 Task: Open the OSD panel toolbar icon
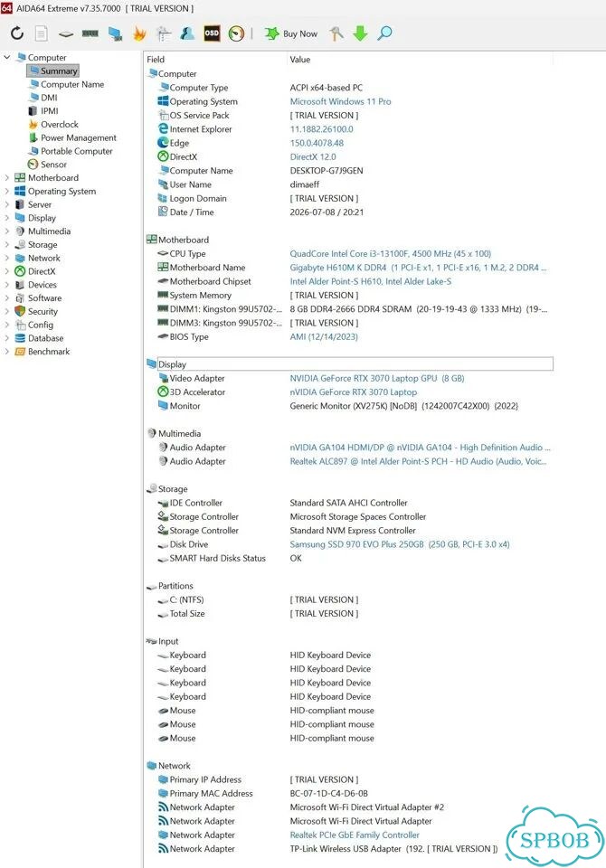click(x=212, y=33)
